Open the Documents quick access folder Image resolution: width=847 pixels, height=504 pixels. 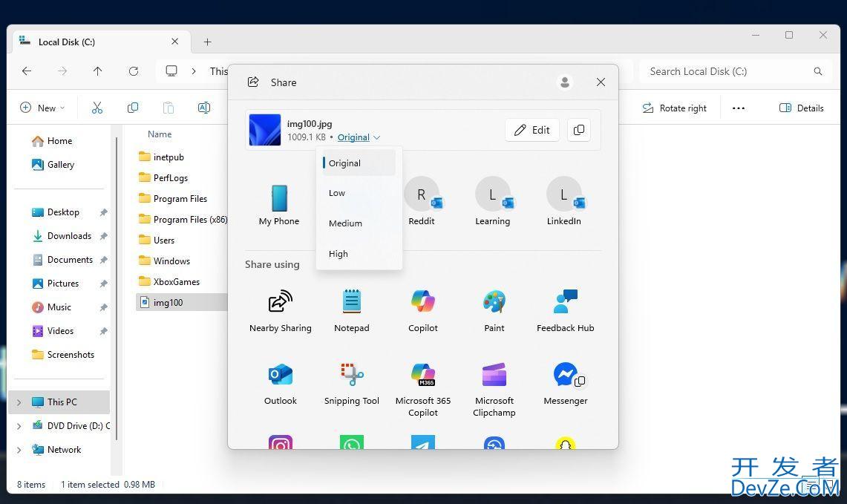(62, 260)
